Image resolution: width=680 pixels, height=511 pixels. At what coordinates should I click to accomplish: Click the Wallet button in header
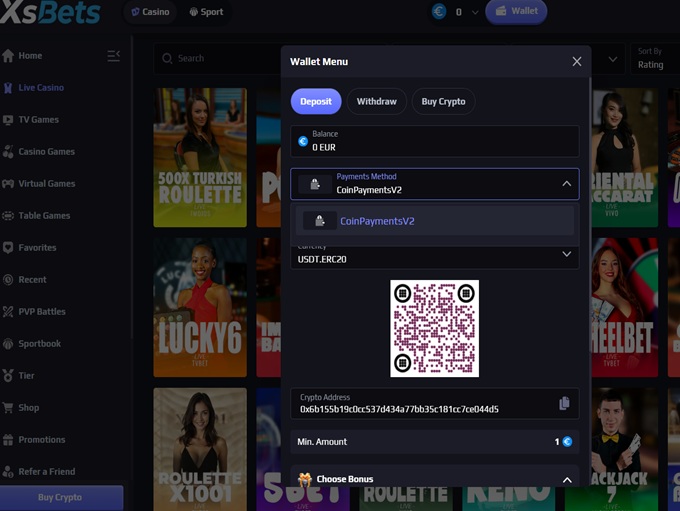click(516, 12)
